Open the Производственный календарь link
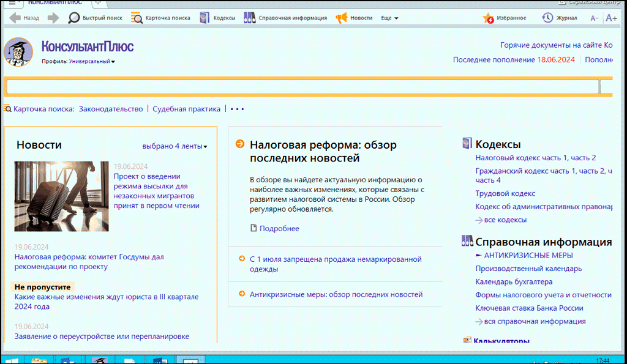Image resolution: width=627 pixels, height=364 pixels. pyautogui.click(x=528, y=269)
